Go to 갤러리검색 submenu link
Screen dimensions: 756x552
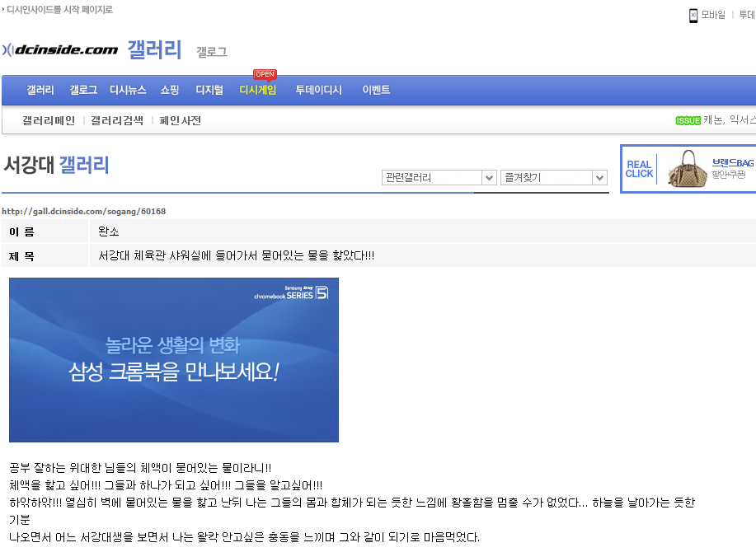[x=117, y=120]
